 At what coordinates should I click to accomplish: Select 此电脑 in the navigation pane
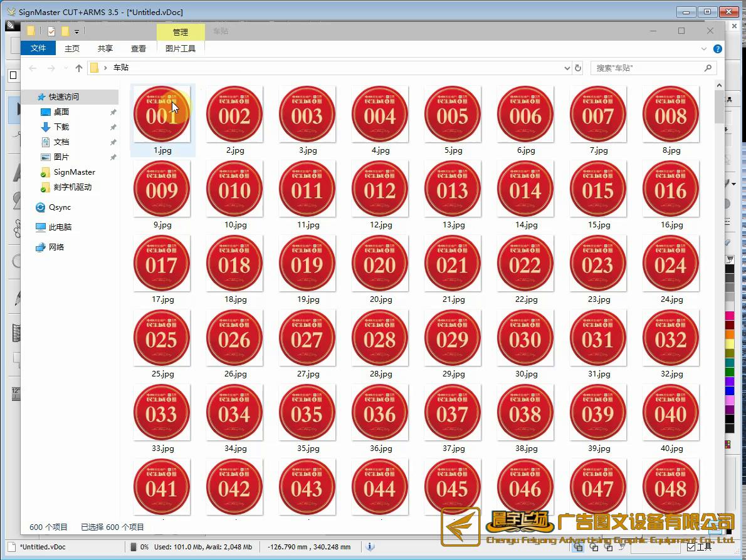click(60, 227)
